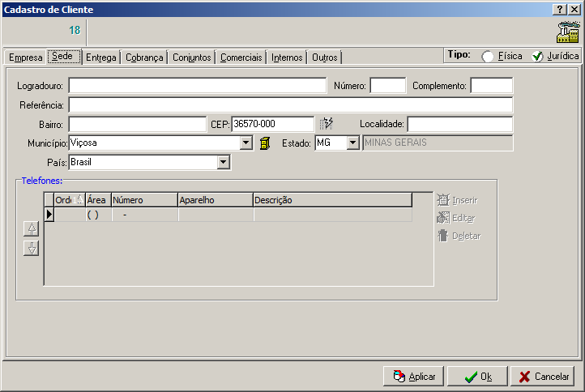Move phone entry down with arrow
Image resolution: width=585 pixels, height=392 pixels.
click(x=32, y=248)
